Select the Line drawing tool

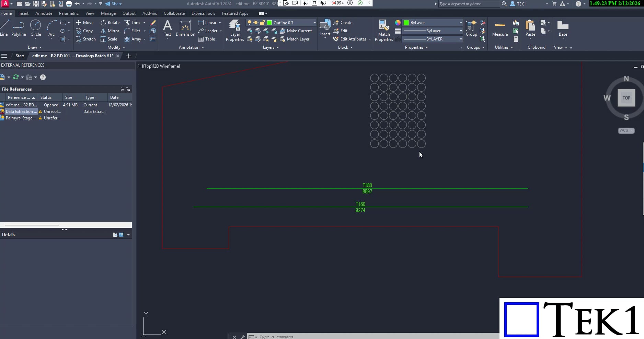point(4,28)
